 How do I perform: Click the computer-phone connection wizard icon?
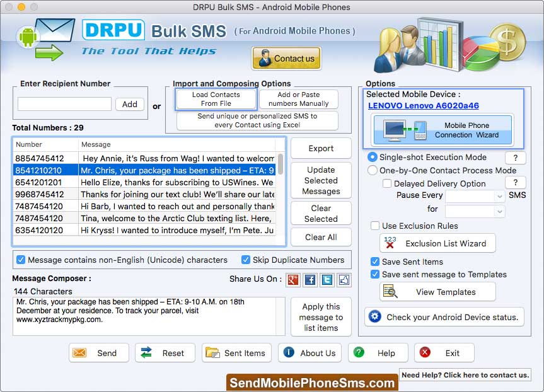[405, 130]
